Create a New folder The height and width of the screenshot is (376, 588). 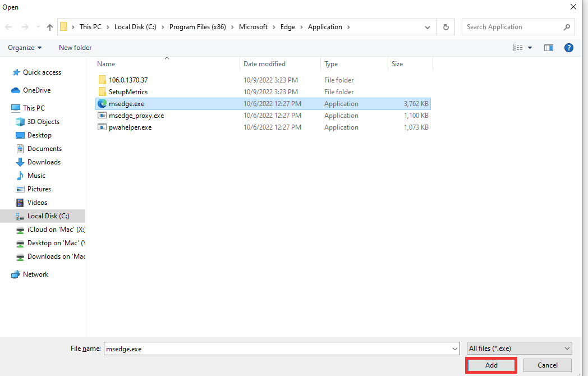click(75, 48)
